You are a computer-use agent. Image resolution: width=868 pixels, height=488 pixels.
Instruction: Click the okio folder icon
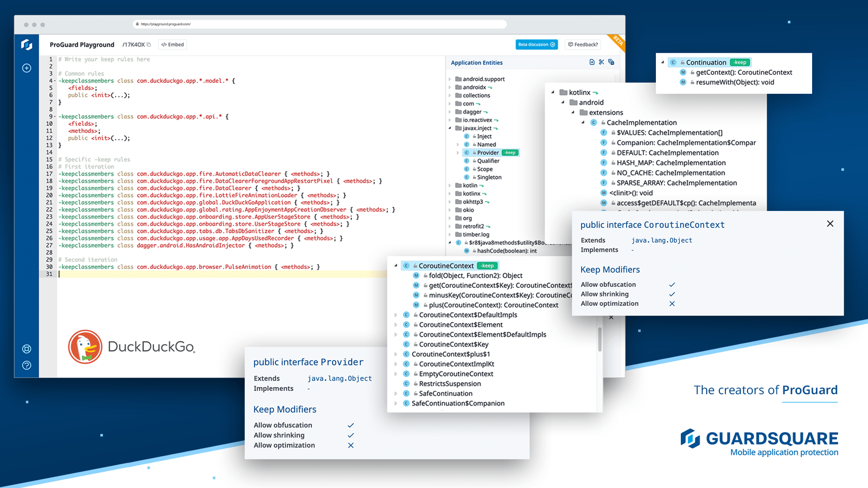point(458,210)
